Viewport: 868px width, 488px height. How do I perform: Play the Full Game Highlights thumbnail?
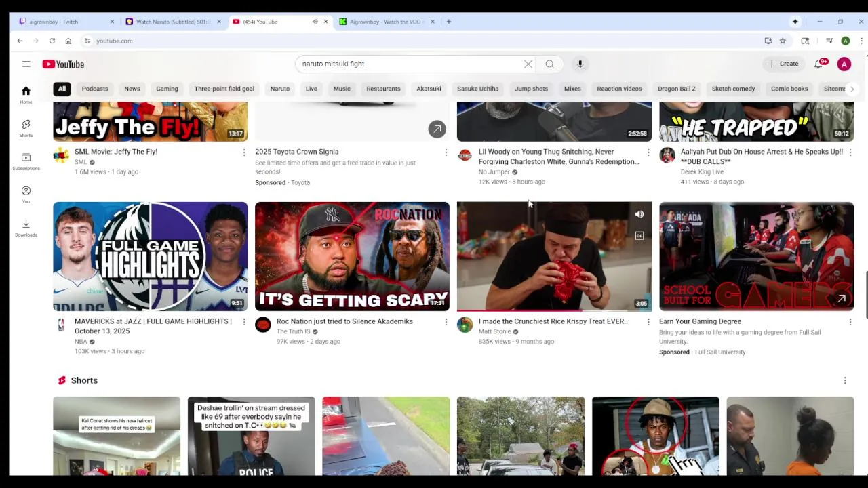pyautogui.click(x=151, y=256)
